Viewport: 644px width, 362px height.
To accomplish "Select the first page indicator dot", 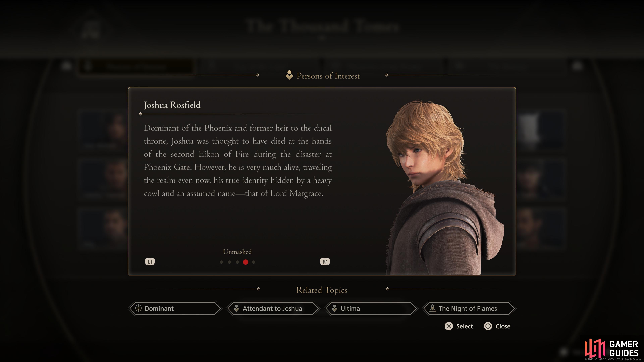I will coord(221,262).
